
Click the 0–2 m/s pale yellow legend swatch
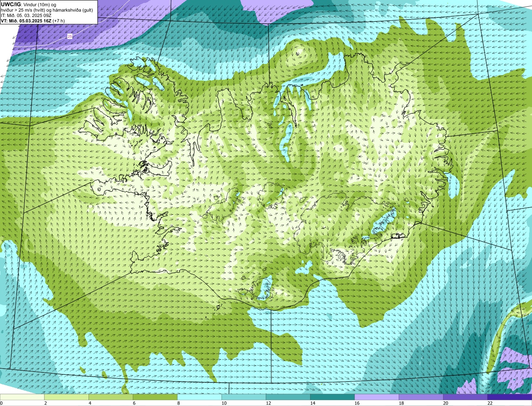pyautogui.click(x=22, y=397)
